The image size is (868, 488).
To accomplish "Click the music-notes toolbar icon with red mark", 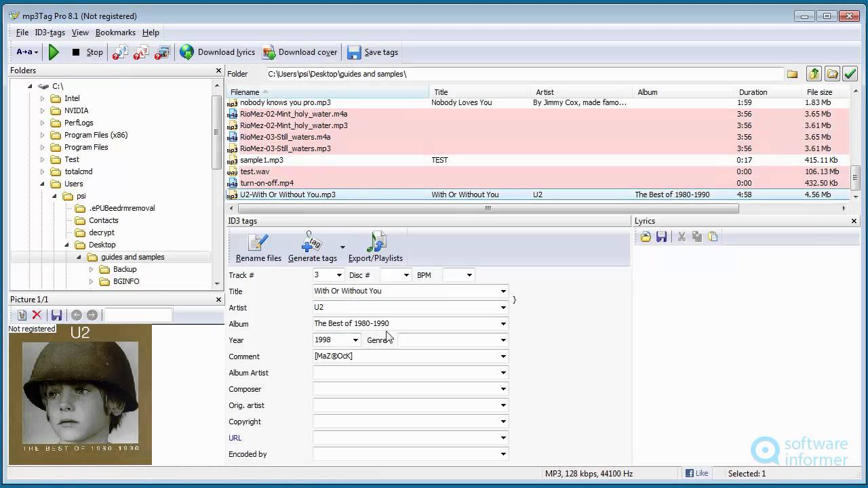I will [x=120, y=52].
